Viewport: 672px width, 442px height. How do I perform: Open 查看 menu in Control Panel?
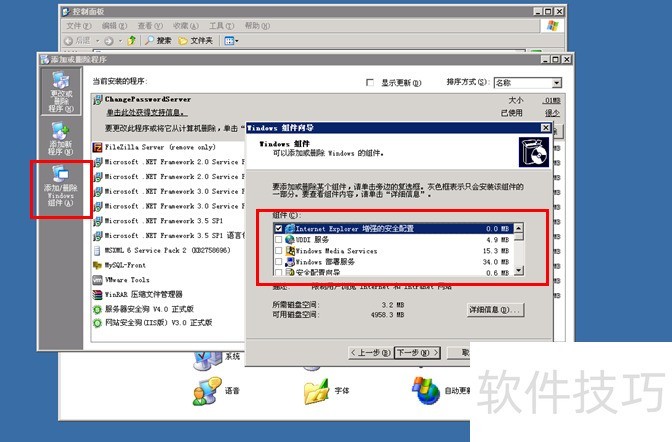pos(150,26)
